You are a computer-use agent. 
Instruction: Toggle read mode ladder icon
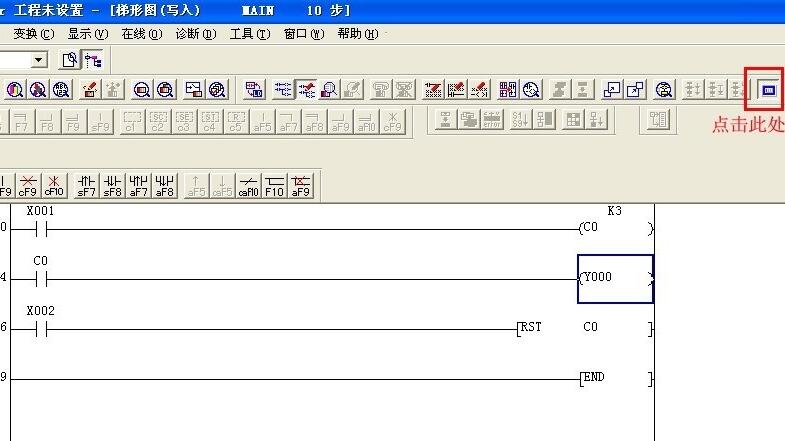283,90
